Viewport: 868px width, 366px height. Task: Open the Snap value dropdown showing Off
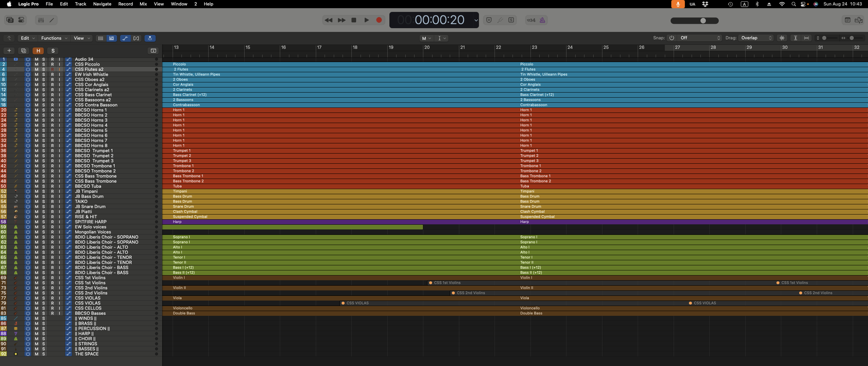(x=699, y=38)
